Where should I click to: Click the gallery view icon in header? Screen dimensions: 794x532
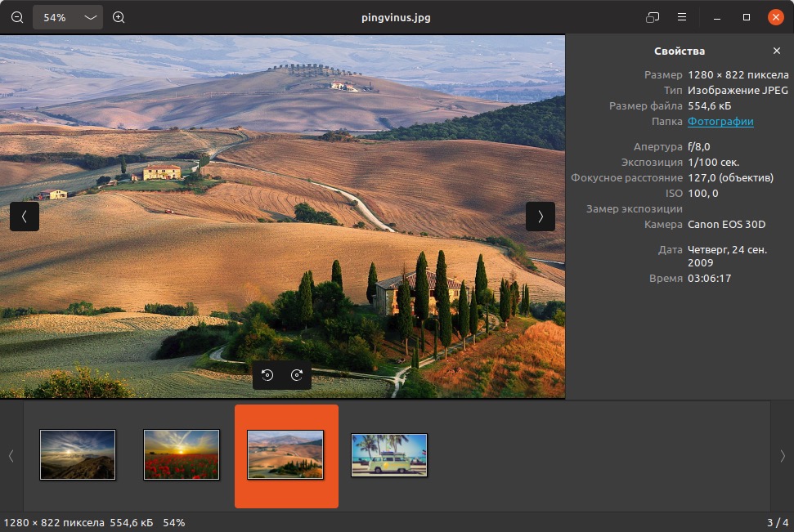pos(653,17)
